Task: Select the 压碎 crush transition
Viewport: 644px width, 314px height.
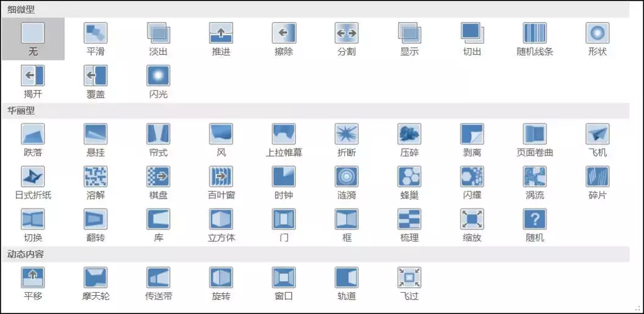Action: pyautogui.click(x=410, y=140)
